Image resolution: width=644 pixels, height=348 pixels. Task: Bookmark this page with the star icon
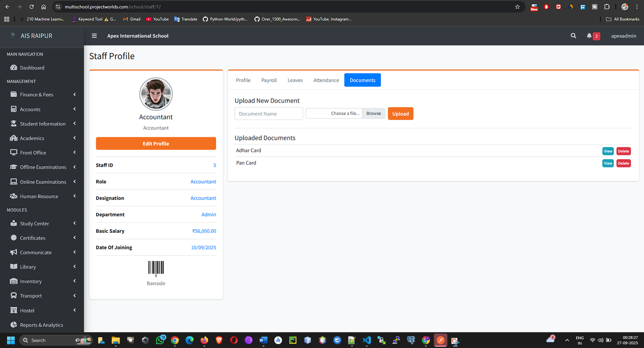[x=517, y=7]
